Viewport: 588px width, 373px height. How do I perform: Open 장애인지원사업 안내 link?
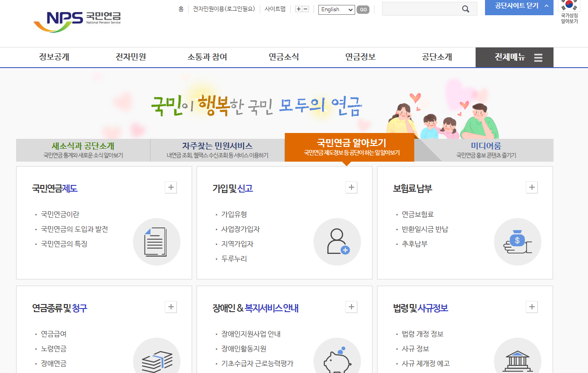pyautogui.click(x=251, y=334)
